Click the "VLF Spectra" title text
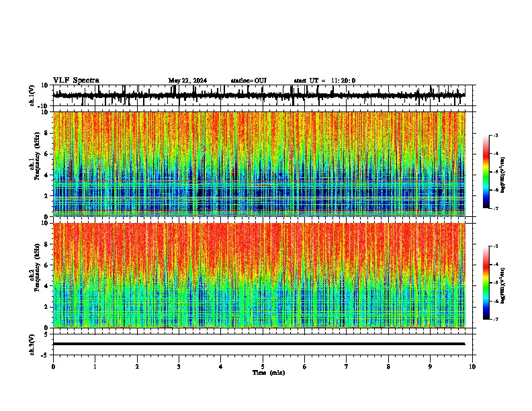Image resolution: width=532 pixels, height=411 pixels. 76,81
